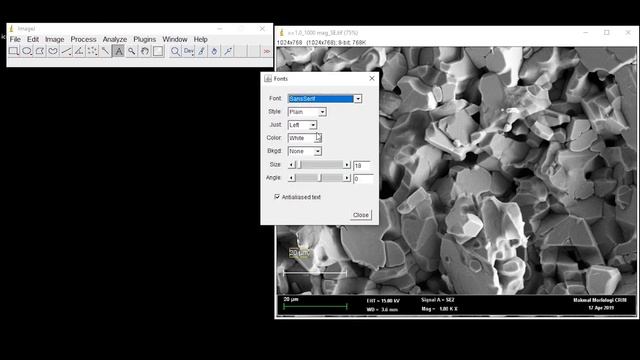The image size is (640, 360).
Task: Click the 'Signal A = SE2' text
Action: click(438, 300)
